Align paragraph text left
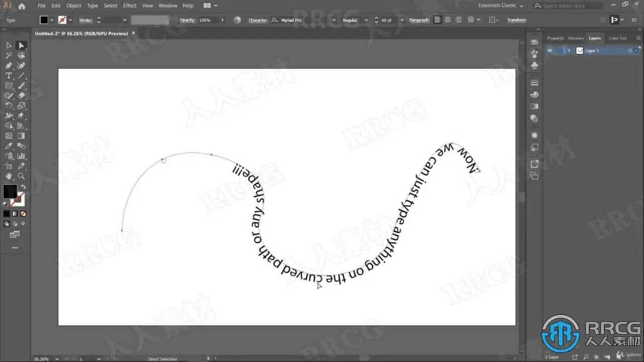This screenshot has width=644, height=362. [x=437, y=20]
